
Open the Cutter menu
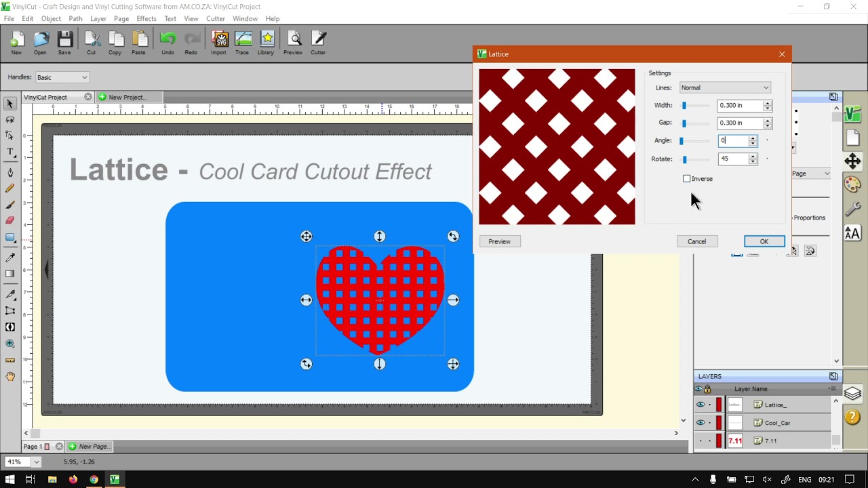tap(216, 18)
